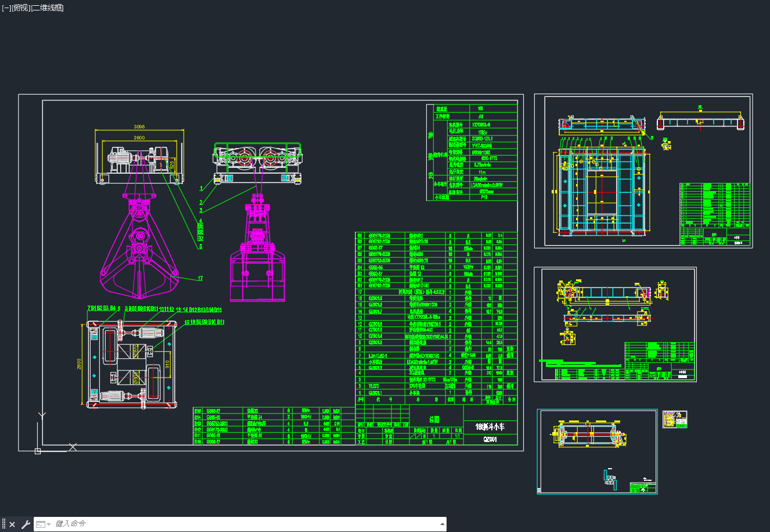Close the command line window

tap(12, 524)
